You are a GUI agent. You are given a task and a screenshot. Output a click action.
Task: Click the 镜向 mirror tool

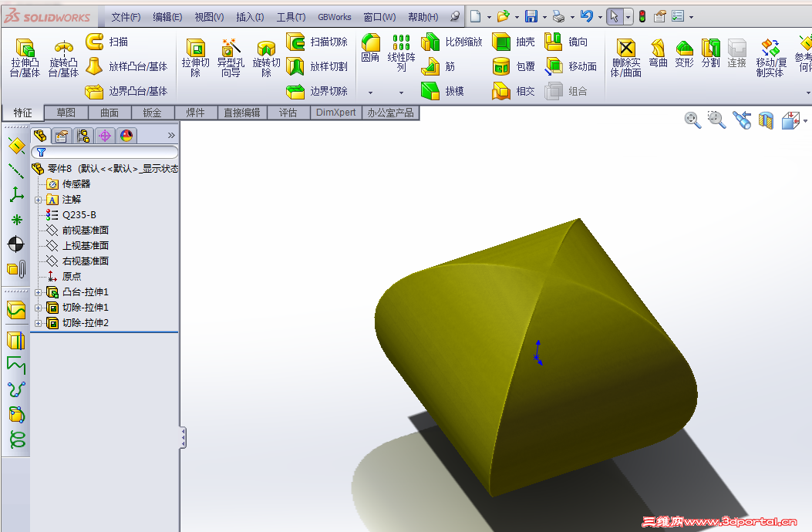click(566, 42)
